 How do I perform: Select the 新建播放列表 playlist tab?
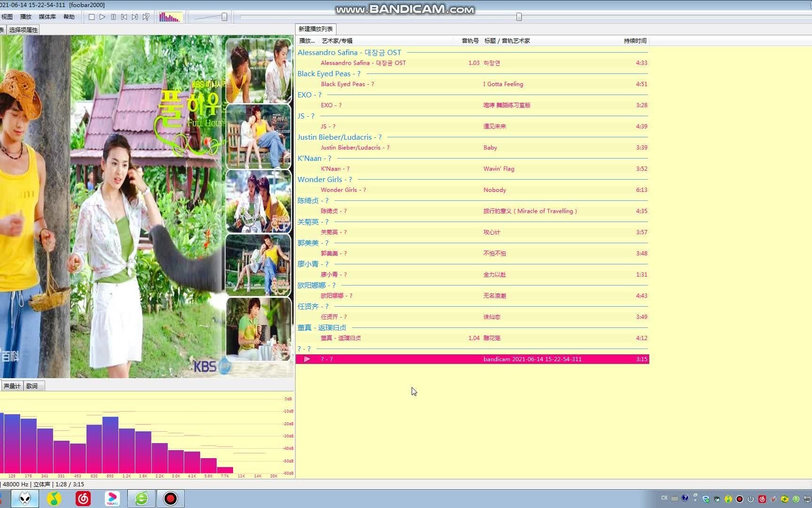point(316,29)
